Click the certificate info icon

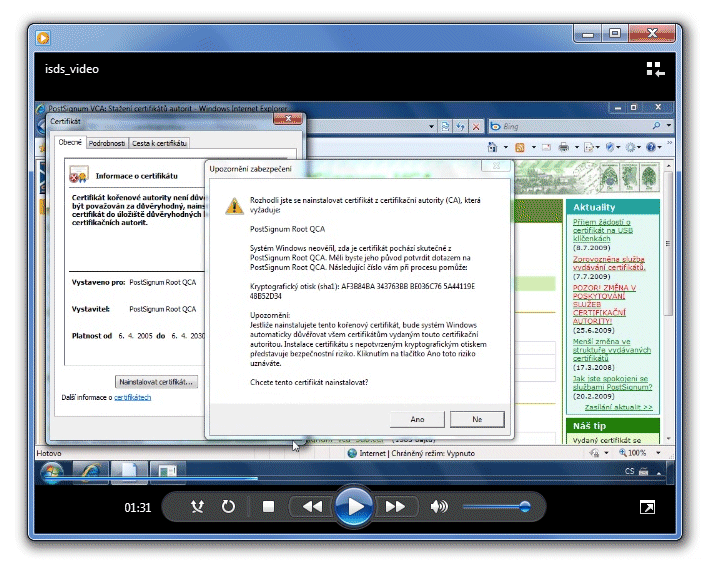78,175
